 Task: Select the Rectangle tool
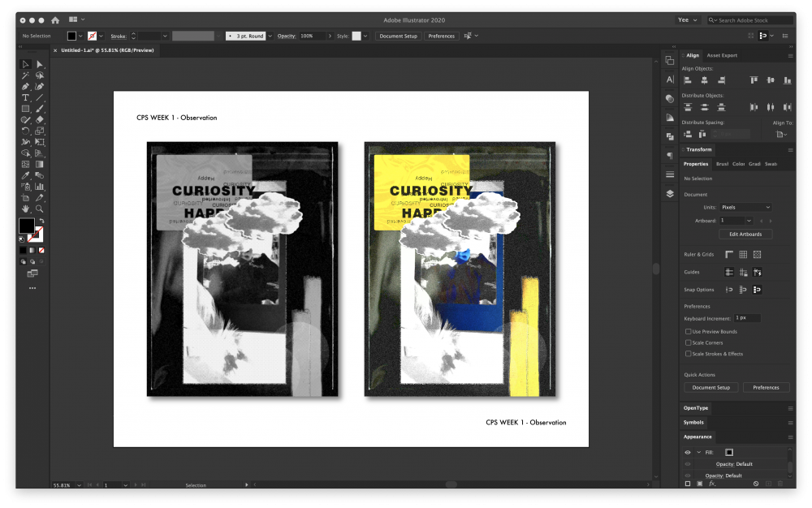point(25,109)
